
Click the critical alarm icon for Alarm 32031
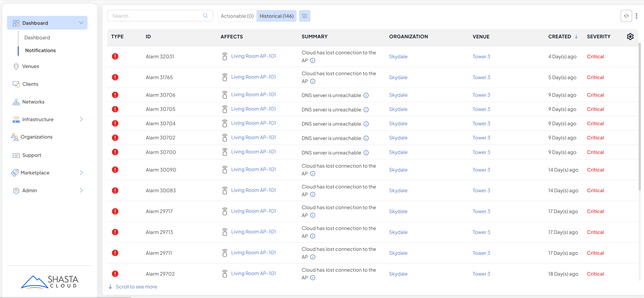[x=115, y=56]
